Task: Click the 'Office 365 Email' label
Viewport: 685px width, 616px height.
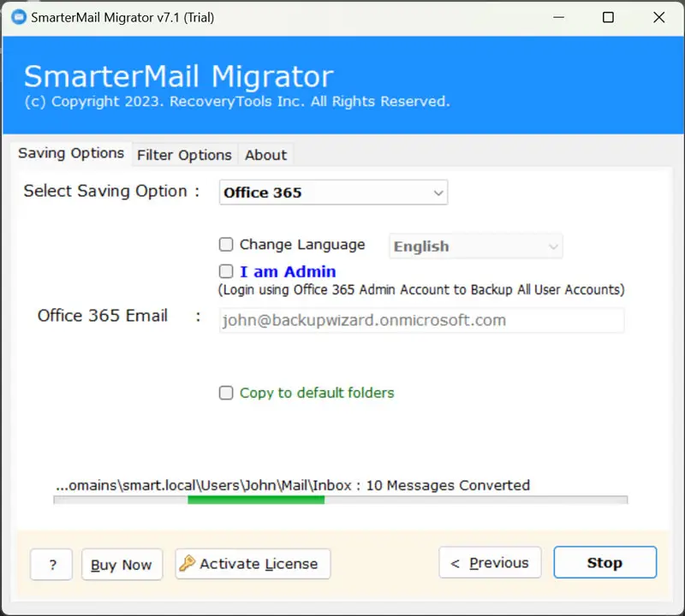Action: pyautogui.click(x=102, y=316)
